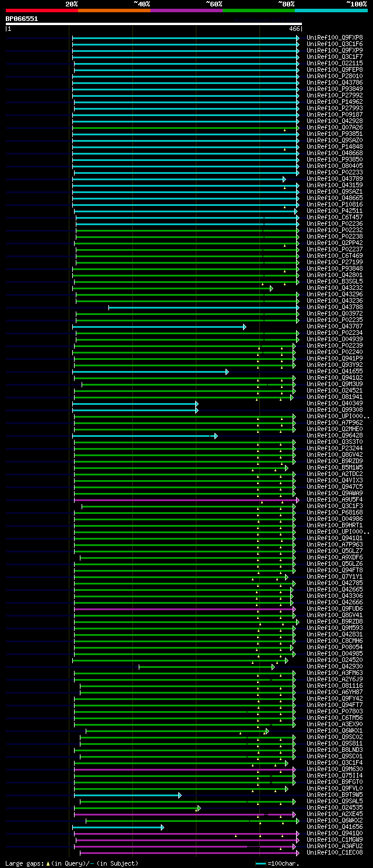373x868 pixels.
Task: Select label UniRef100_C1MGW9
Action: pos(335,839)
